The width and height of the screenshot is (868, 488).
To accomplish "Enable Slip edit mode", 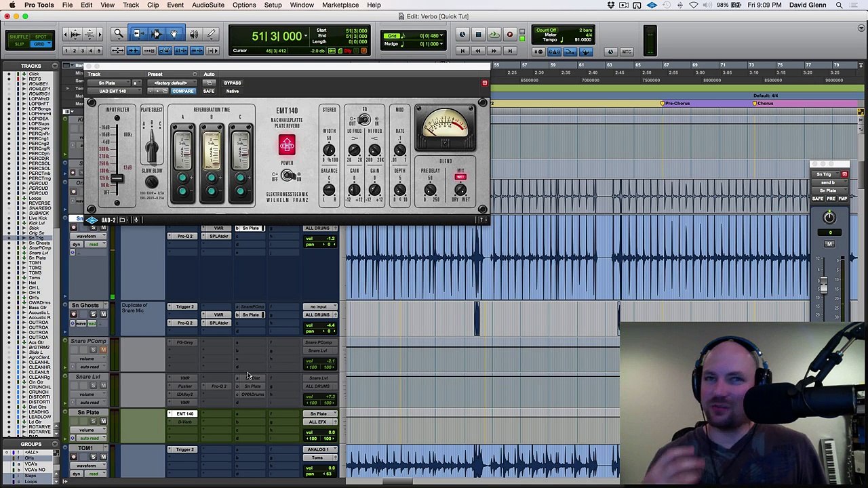I will [x=20, y=44].
